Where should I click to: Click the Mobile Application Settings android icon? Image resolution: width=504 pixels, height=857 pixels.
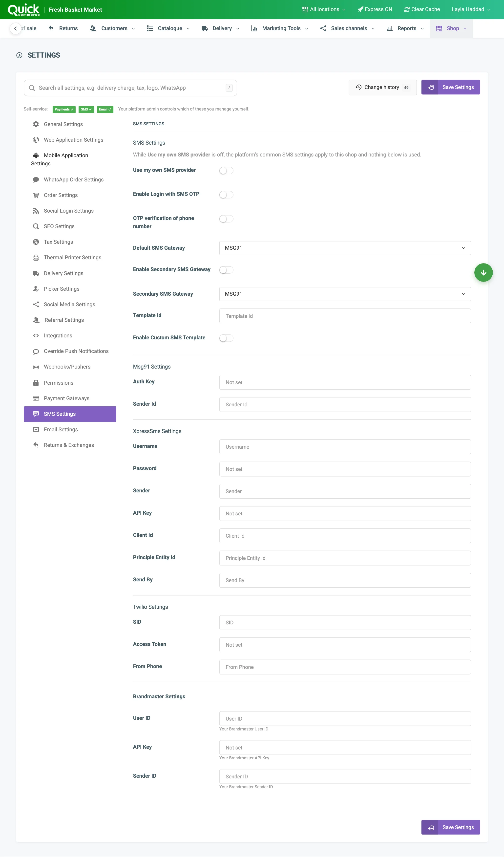pyautogui.click(x=36, y=155)
